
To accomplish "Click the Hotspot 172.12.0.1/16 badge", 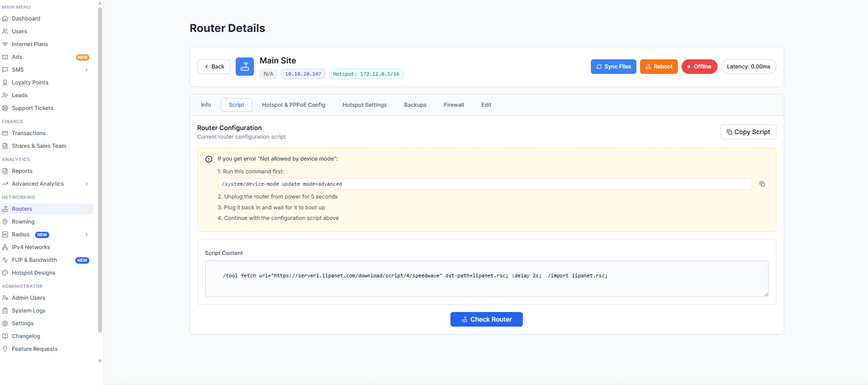I will (x=366, y=74).
